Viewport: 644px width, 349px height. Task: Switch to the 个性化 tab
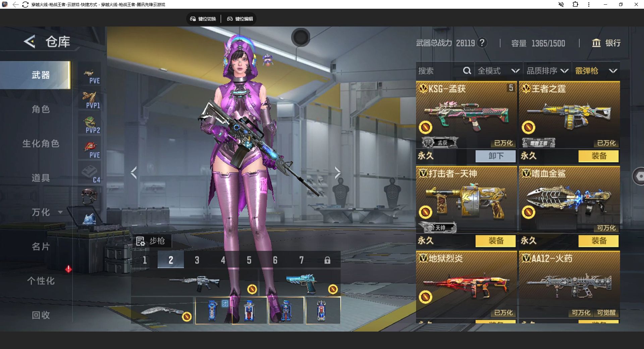(41, 281)
